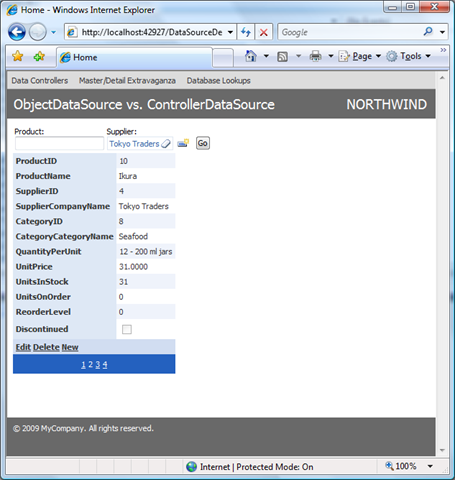This screenshot has height=480, width=455.
Task: Expand the toolbar overflow chevron
Action: tap(443, 50)
